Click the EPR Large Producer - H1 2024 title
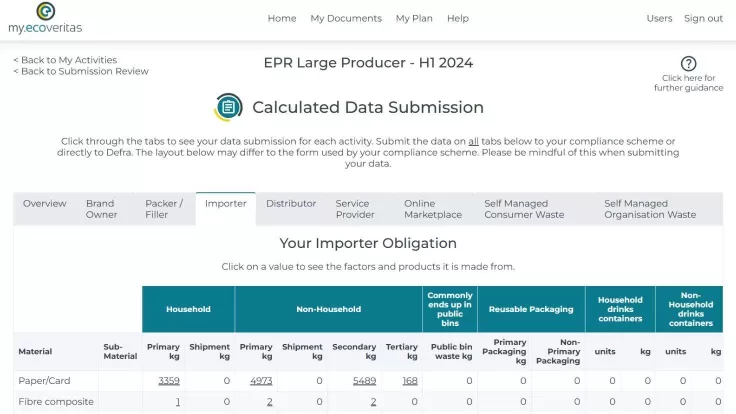 [x=368, y=63]
